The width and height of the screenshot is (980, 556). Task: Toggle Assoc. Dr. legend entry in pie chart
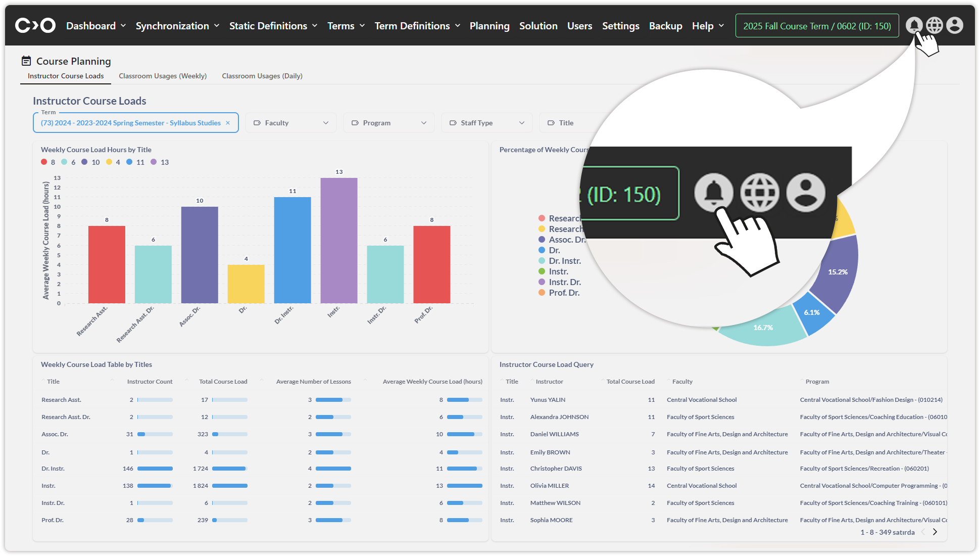click(562, 240)
